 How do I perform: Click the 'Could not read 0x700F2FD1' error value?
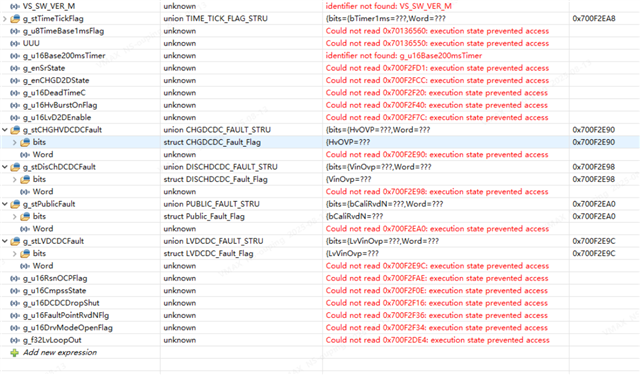point(437,68)
